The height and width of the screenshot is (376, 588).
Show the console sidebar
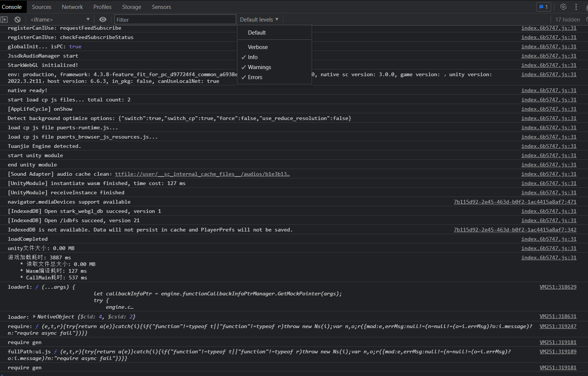(x=4, y=20)
